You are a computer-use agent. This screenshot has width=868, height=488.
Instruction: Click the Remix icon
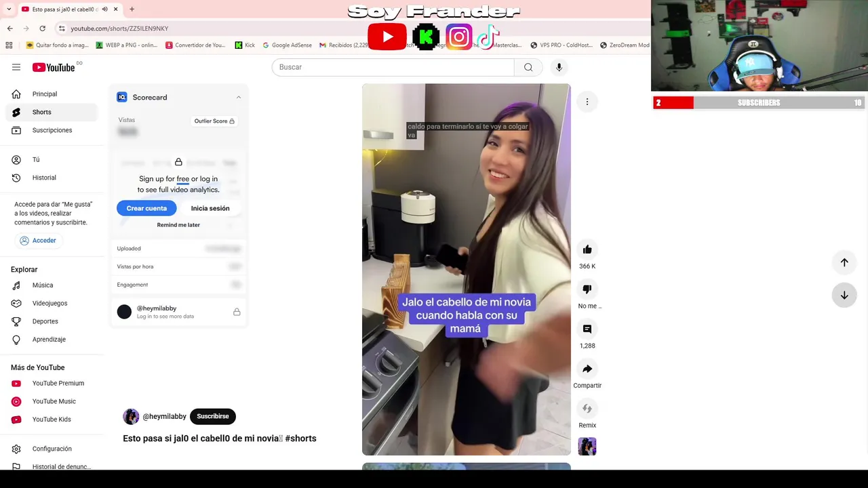pos(587,409)
